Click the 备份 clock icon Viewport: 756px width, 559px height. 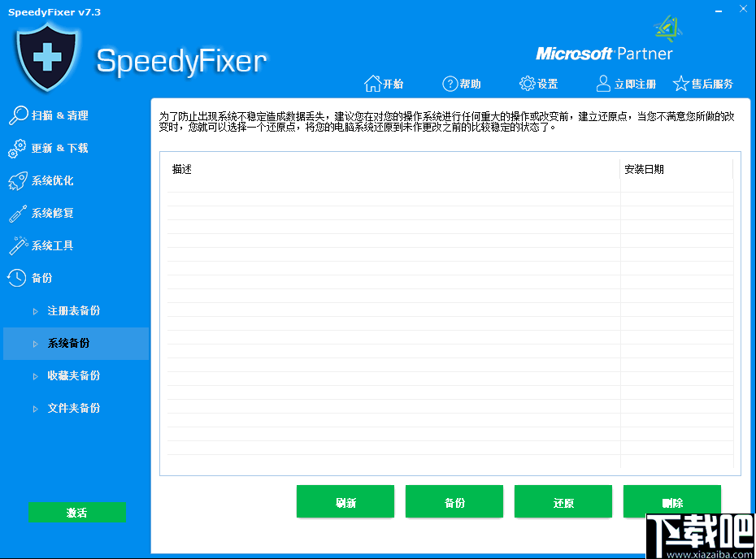pos(17,278)
